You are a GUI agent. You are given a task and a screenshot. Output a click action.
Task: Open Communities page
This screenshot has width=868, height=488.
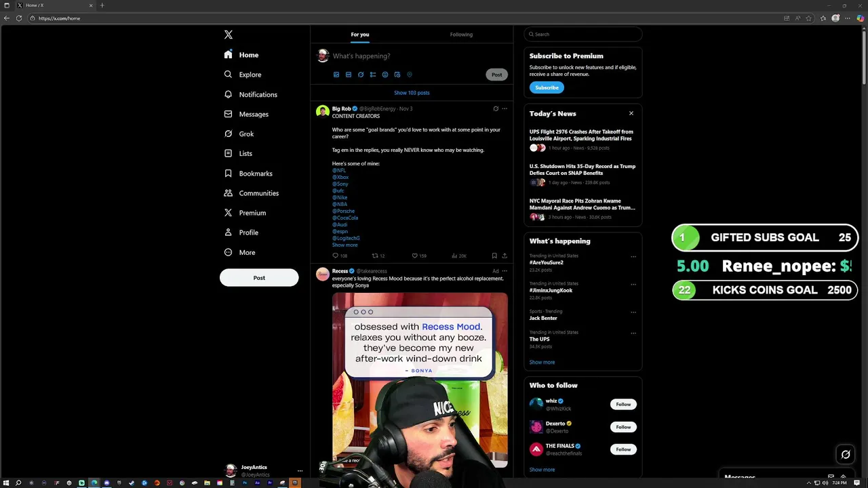point(252,193)
